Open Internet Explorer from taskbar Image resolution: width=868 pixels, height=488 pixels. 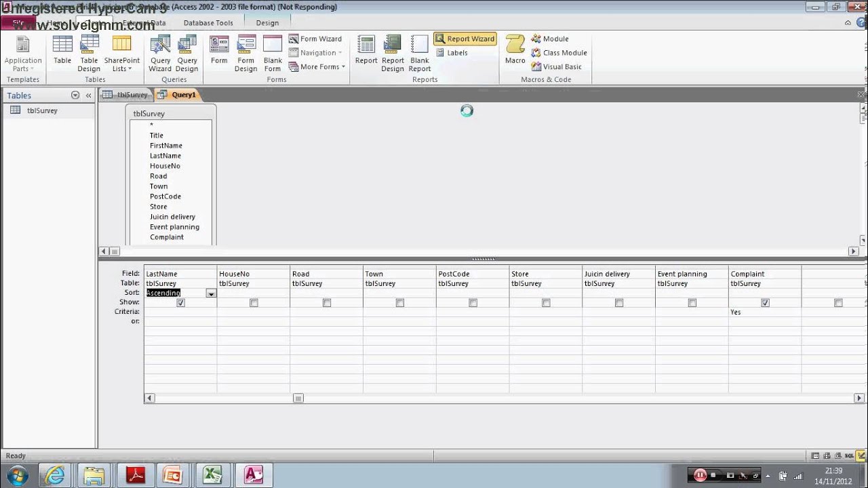(54, 475)
